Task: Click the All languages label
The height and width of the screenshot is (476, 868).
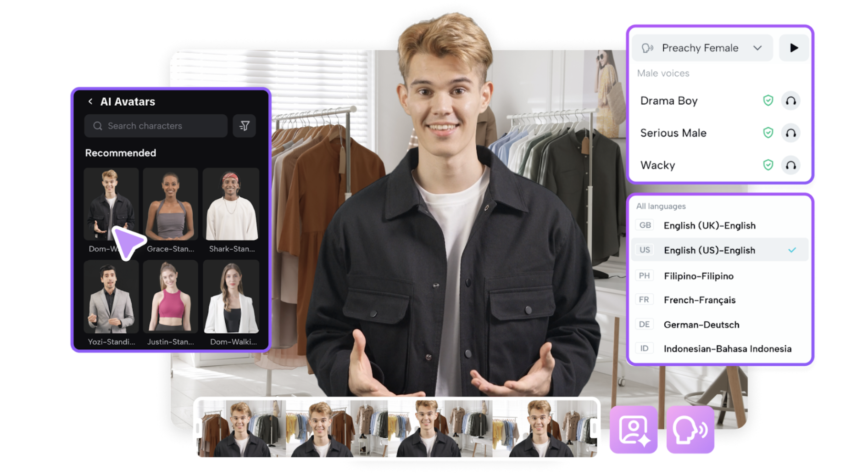Action: (x=661, y=206)
